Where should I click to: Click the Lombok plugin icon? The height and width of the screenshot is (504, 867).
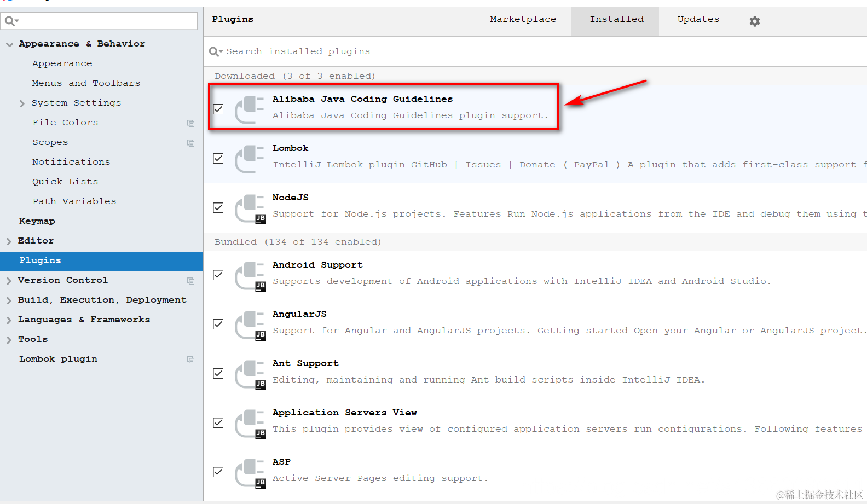pos(250,159)
